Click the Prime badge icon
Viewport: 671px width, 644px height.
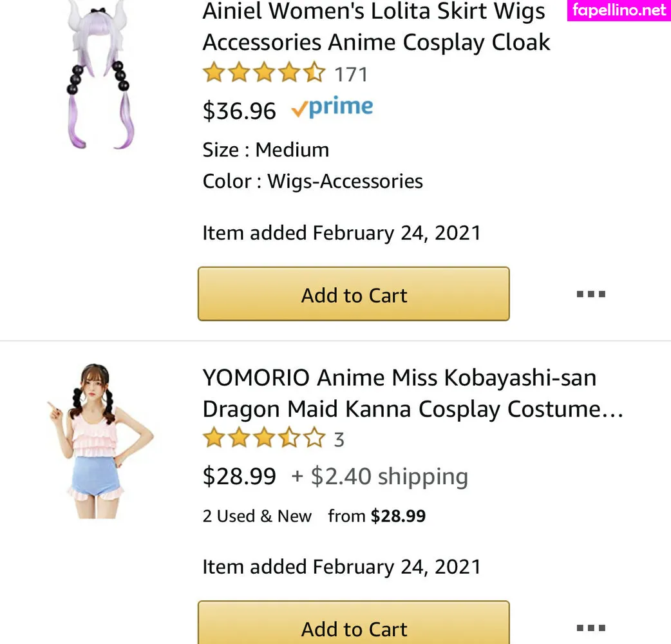pyautogui.click(x=332, y=108)
